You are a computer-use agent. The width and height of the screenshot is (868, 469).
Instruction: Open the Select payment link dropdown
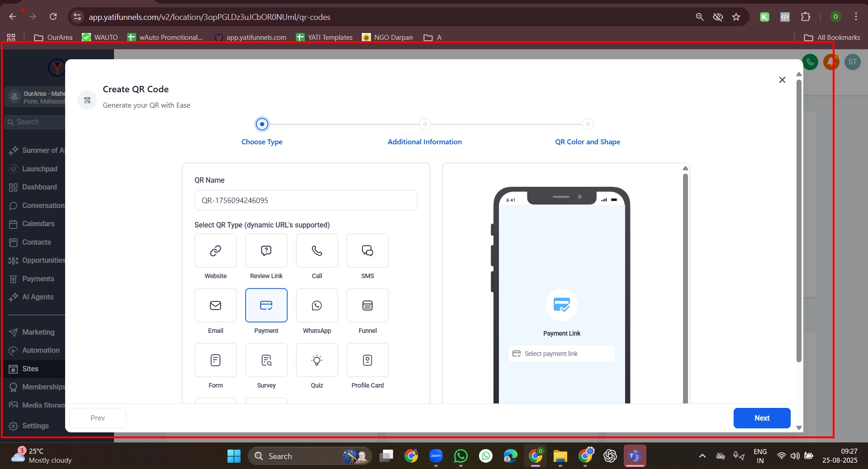(x=561, y=354)
